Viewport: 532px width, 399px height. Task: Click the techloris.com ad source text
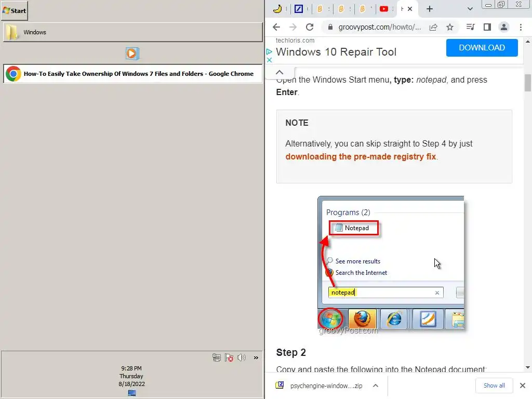click(x=295, y=41)
